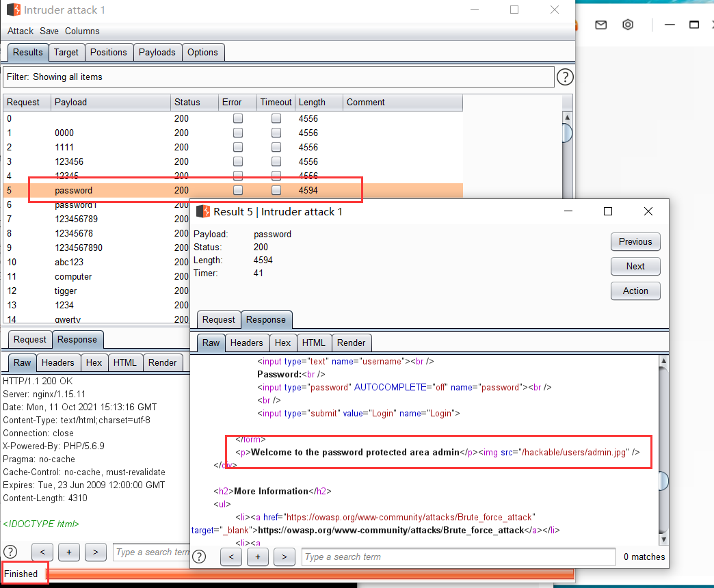The image size is (714, 588).
Task: Switch to the Positions tab
Action: tap(108, 53)
